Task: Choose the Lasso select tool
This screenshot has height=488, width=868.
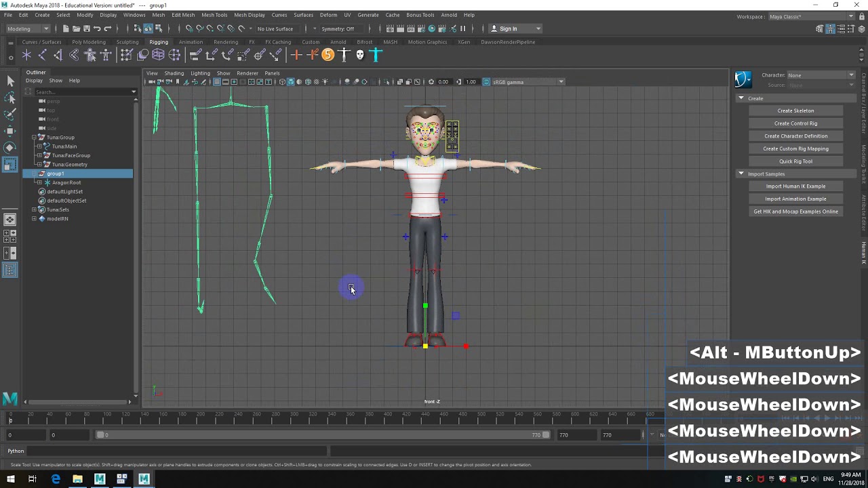Action: 10,97
